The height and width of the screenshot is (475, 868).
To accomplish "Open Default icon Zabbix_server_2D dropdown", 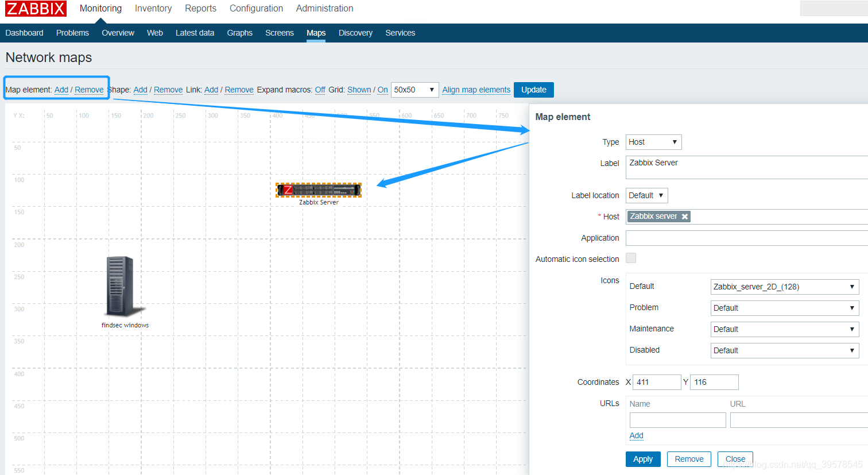I will [785, 287].
